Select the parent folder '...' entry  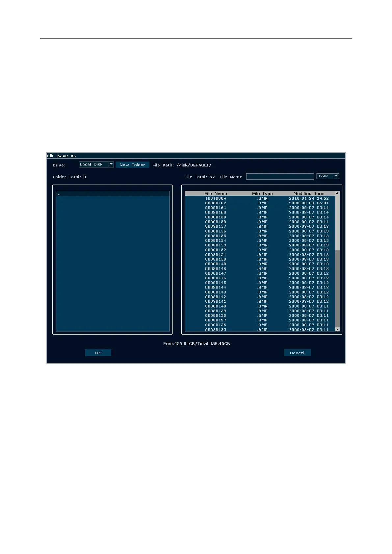point(113,194)
